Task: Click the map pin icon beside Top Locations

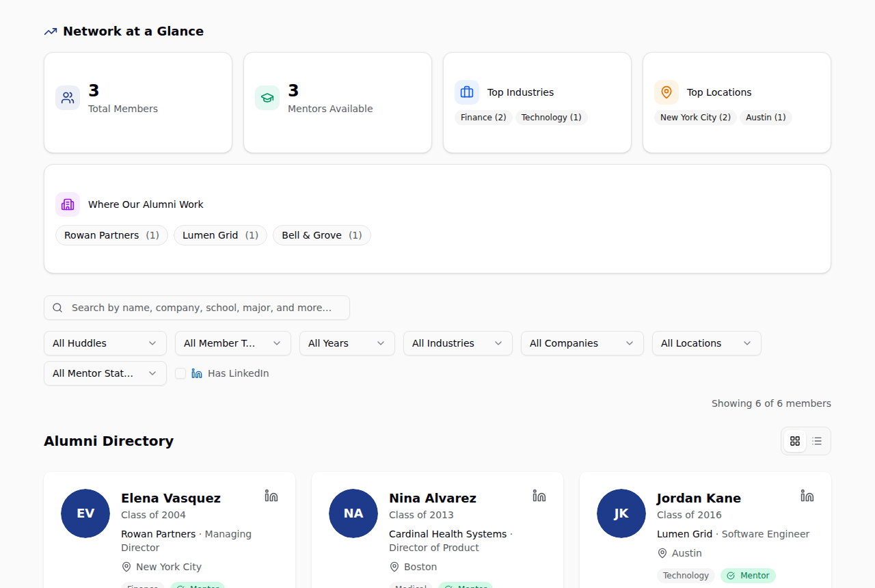Action: [667, 92]
